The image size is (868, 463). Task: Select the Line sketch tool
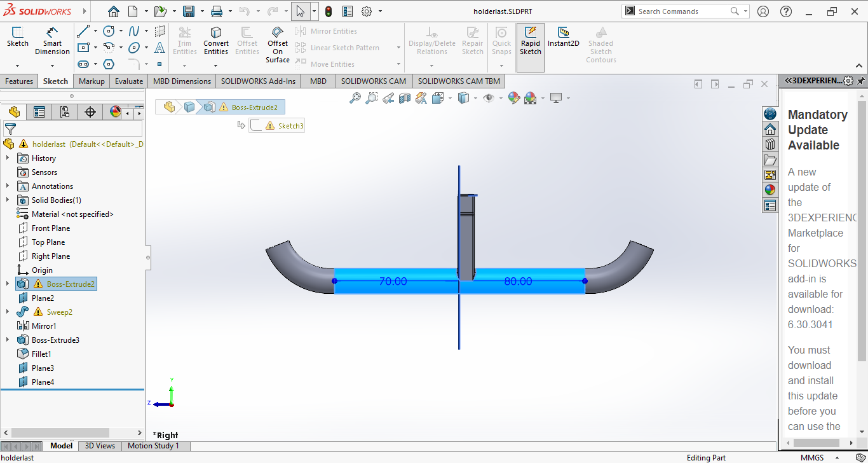pos(83,31)
